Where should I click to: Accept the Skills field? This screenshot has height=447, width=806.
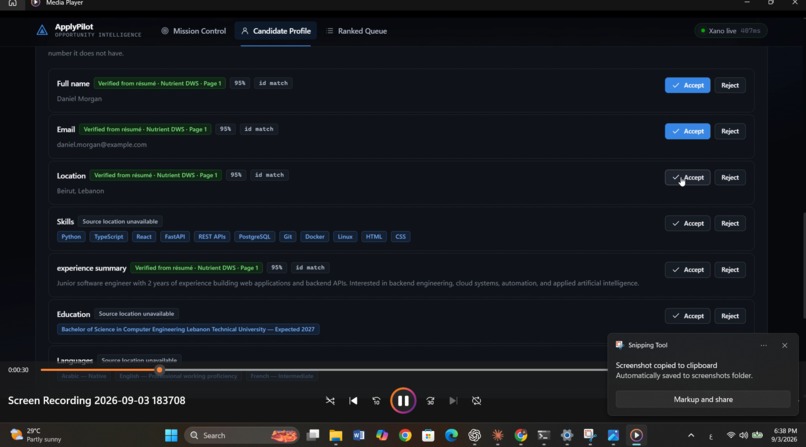coord(687,224)
